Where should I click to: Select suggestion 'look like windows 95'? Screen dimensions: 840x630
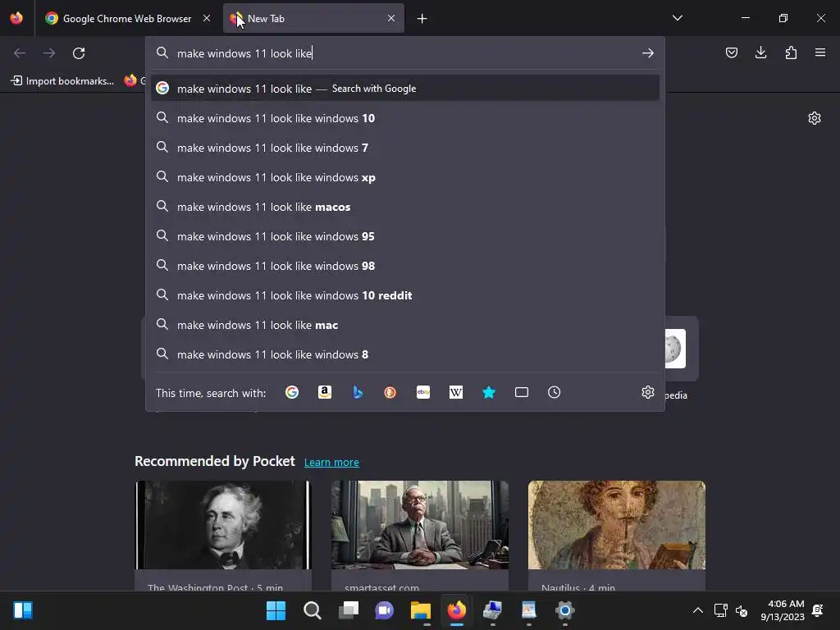(x=405, y=235)
